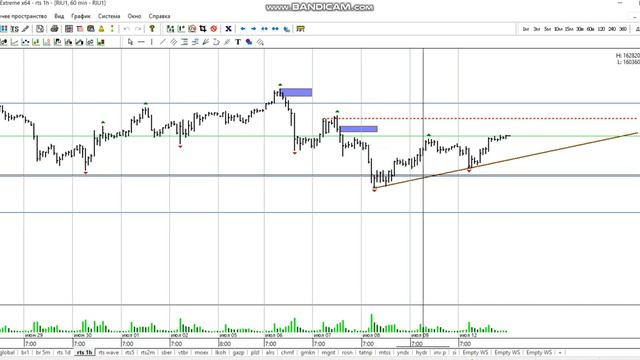Select the horizontal line drawing tool
Image resolution: width=640 pixels, height=360 pixels.
coord(141,42)
